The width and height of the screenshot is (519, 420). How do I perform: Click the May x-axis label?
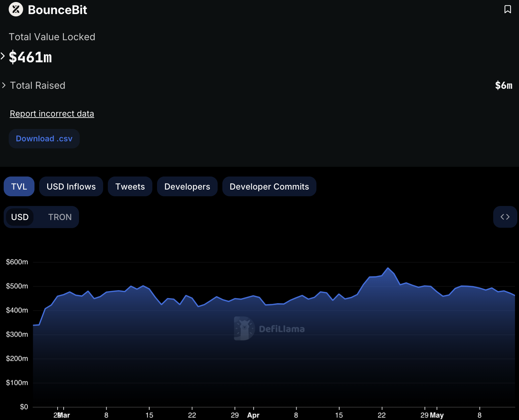[437, 415]
